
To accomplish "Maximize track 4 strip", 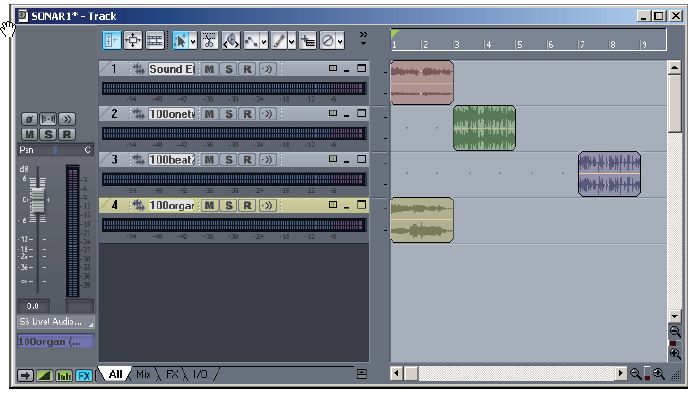I will pos(361,205).
